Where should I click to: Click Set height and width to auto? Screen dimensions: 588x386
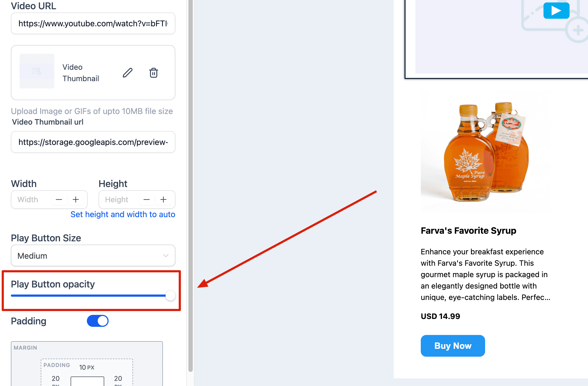point(123,214)
